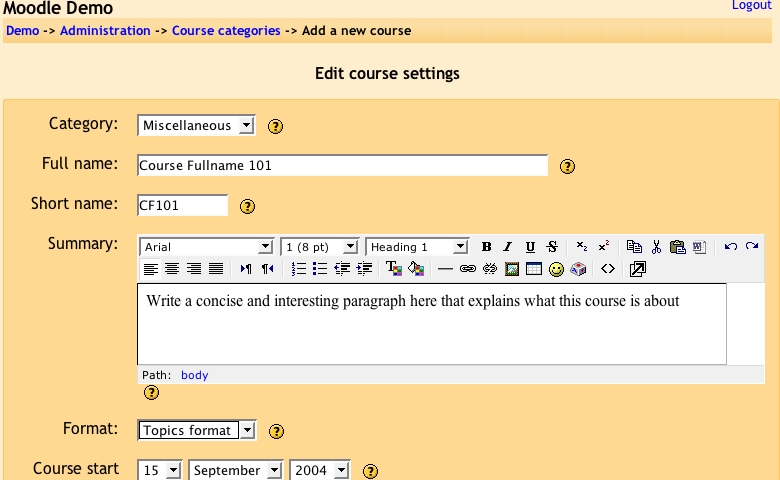
Task: Toggle bold formatting in summary editor
Action: pos(487,247)
